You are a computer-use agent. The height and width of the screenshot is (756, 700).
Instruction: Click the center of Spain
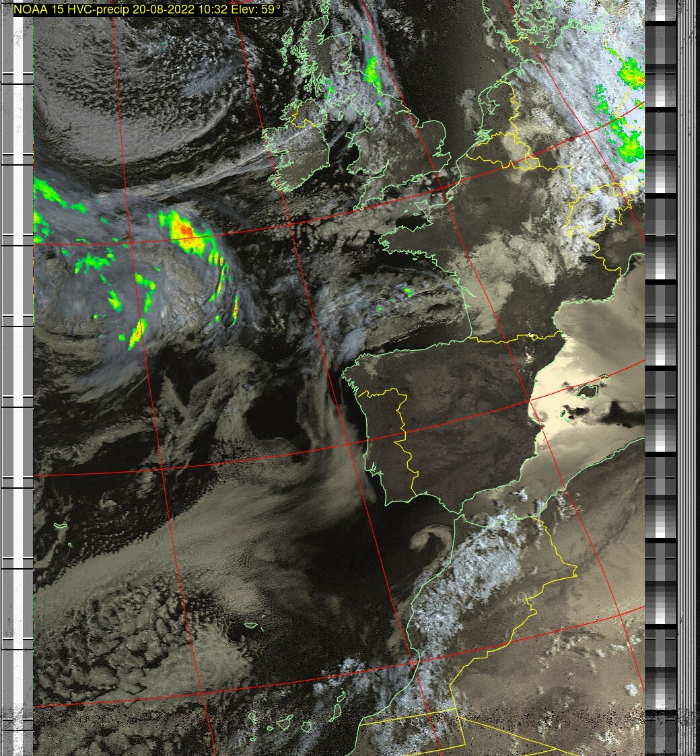[464, 417]
